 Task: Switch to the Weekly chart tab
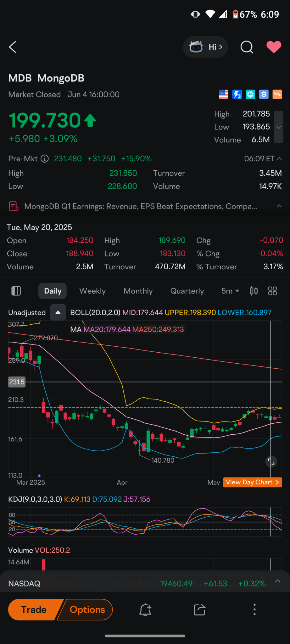(92, 291)
